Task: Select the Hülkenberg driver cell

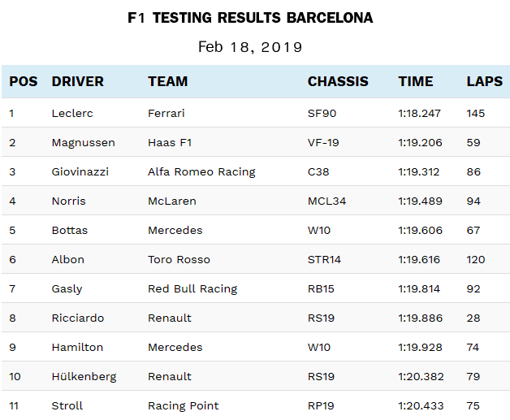Action: pos(84,376)
